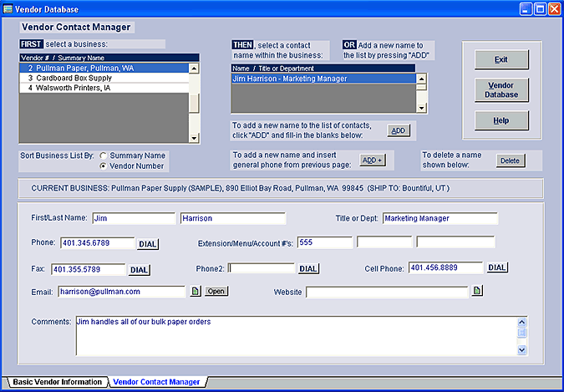
Task: Click the Comments box scrollbar thumb
Action: tap(522, 333)
